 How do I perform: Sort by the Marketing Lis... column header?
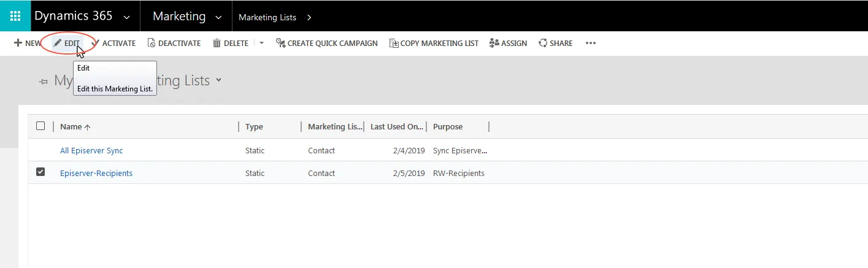point(335,126)
